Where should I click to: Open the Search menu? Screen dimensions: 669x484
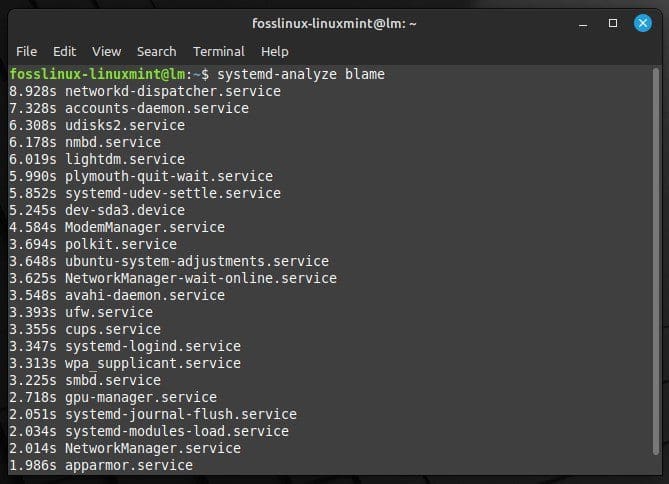point(156,52)
